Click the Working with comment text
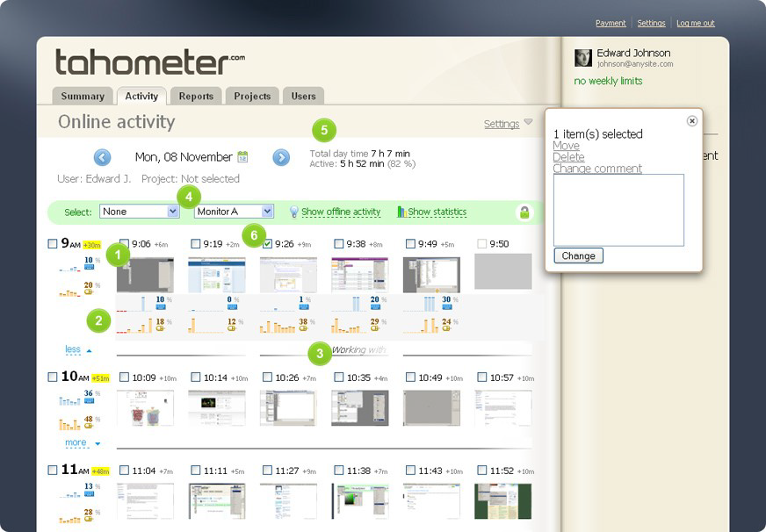This screenshot has height=532, width=766. click(x=358, y=349)
